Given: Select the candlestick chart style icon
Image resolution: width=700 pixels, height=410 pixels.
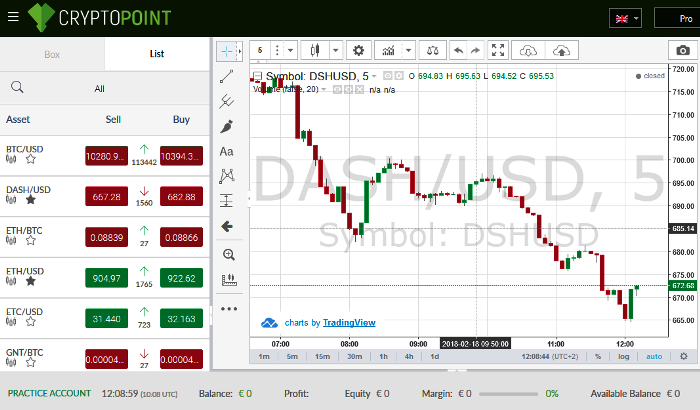Looking at the screenshot, I should pos(315,50).
